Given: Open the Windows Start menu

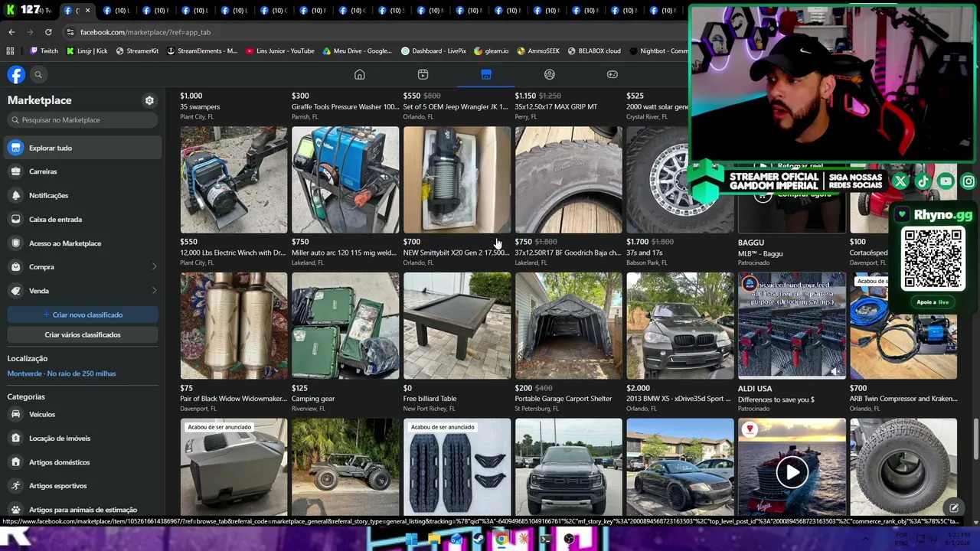Looking at the screenshot, I should tap(412, 540).
